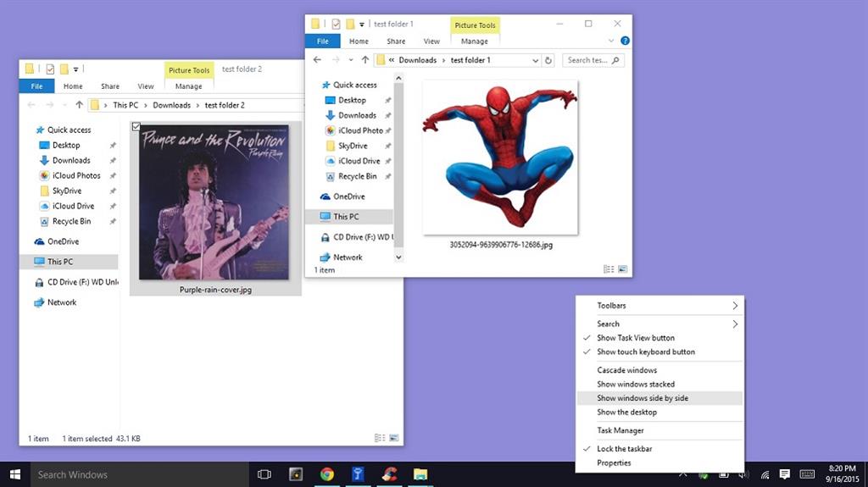Screen dimensions: 868x487
Task: Open Task View from the taskbar
Action: pos(264,474)
